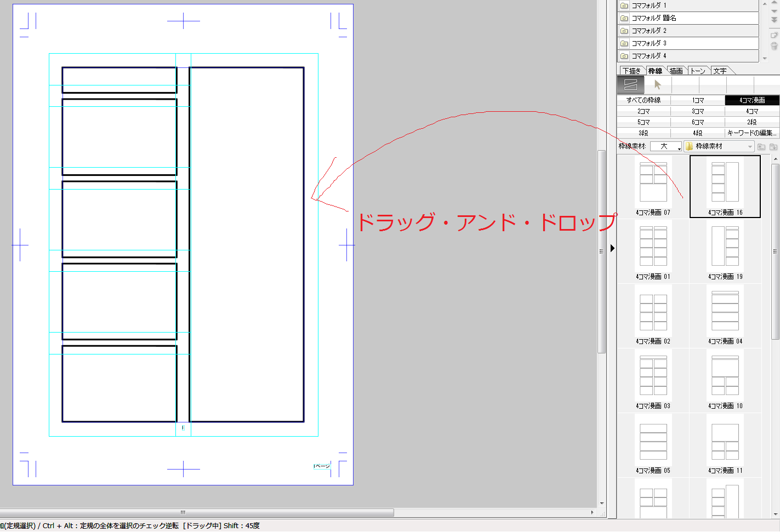Viewport: 780px width, 532px height.
Task: Select the すべての枠線 keyword filter
Action: 644,100
